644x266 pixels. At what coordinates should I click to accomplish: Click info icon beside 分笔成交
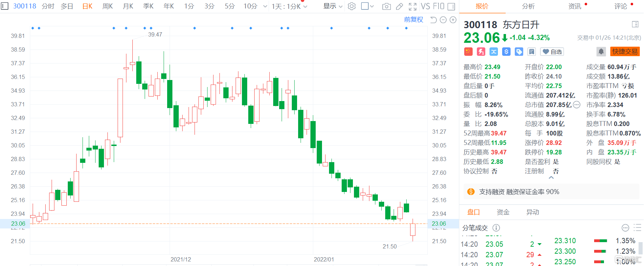click(x=496, y=228)
